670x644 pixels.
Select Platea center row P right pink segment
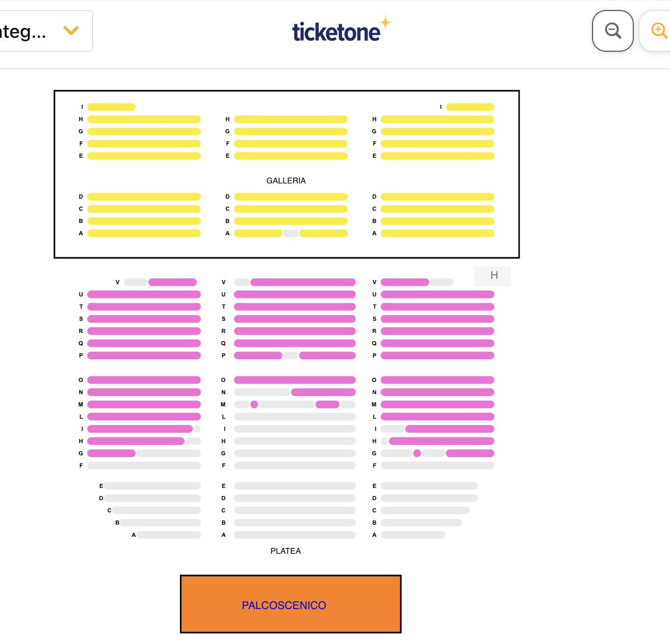(x=327, y=356)
